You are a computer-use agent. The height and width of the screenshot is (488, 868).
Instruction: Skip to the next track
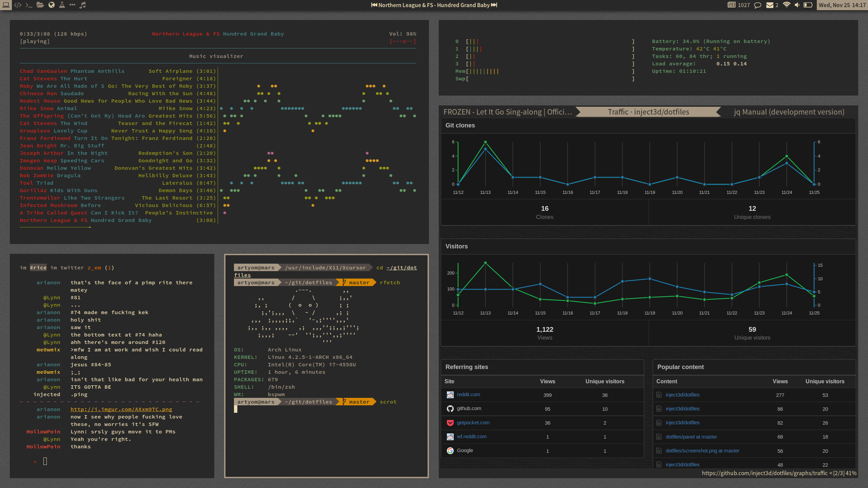click(494, 5)
